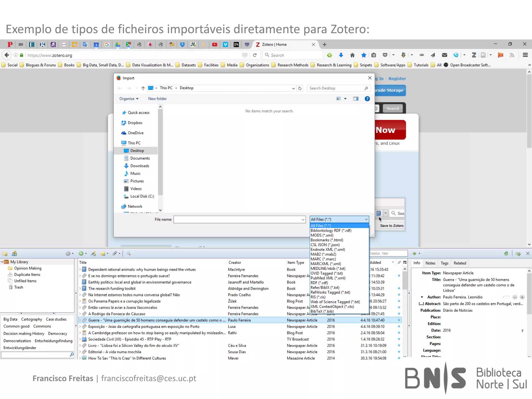532x399 pixels.
Task: Click the downloads arrow icon in Firefox
Action: [341, 55]
